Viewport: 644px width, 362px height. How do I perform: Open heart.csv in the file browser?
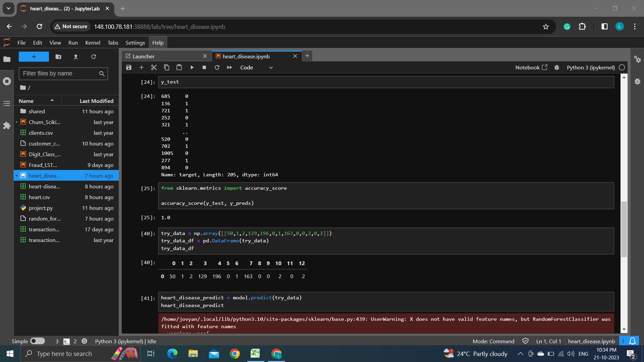point(39,197)
